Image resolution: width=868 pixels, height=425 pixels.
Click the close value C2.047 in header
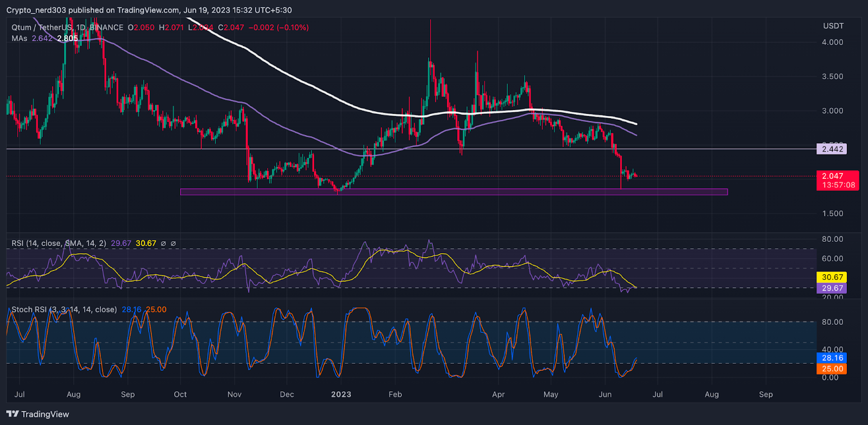pyautogui.click(x=231, y=27)
